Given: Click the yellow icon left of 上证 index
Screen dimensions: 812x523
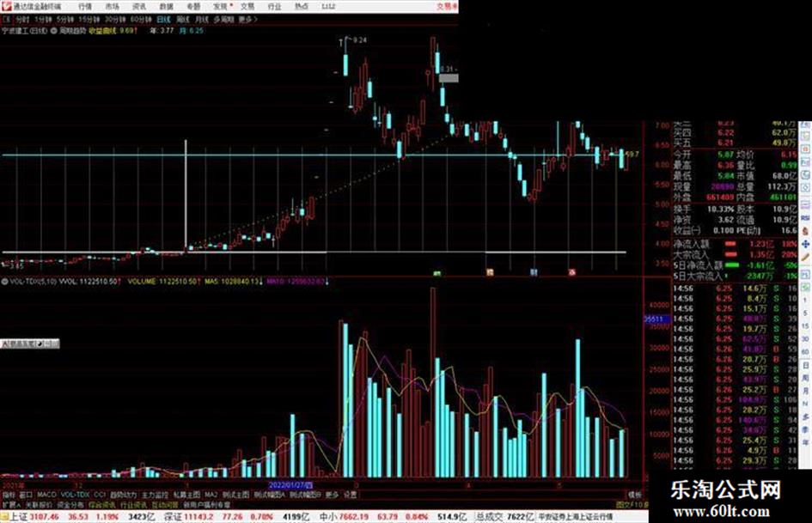Looking at the screenshot, I should pos(4,517).
